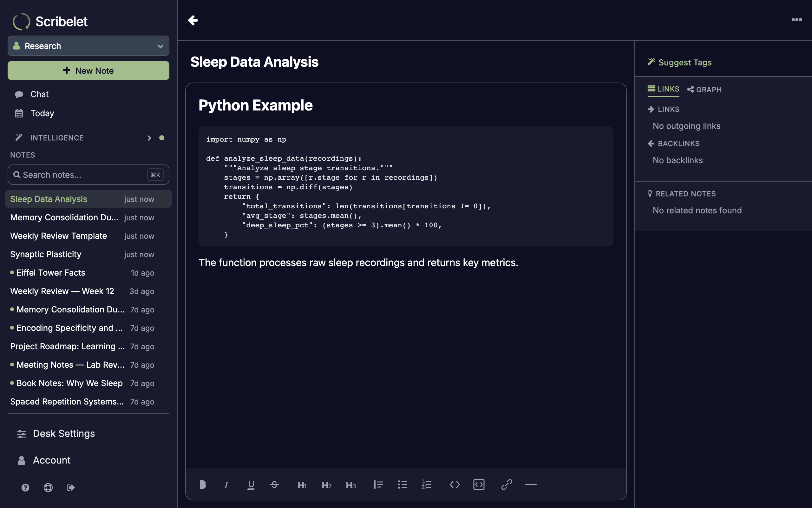Toggle bold formatting in the toolbar
Image resolution: width=812 pixels, height=508 pixels.
202,485
